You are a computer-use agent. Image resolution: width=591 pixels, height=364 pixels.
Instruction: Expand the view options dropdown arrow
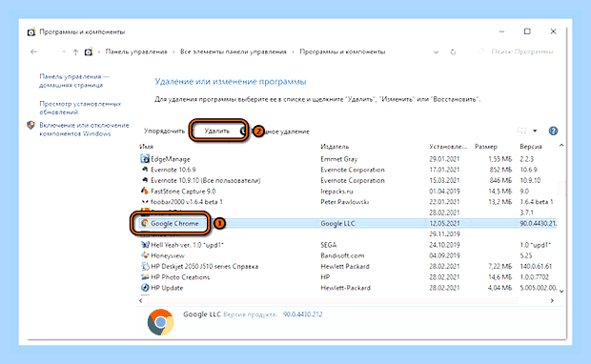[x=535, y=131]
